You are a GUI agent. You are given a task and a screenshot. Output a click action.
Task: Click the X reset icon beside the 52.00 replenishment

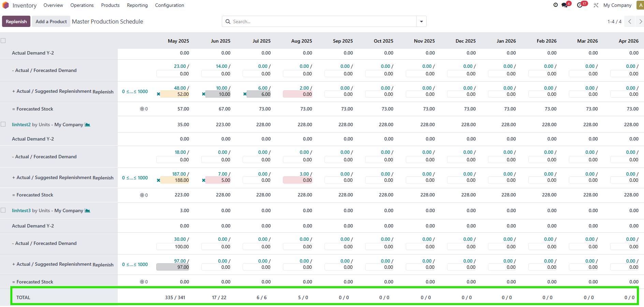click(158, 94)
